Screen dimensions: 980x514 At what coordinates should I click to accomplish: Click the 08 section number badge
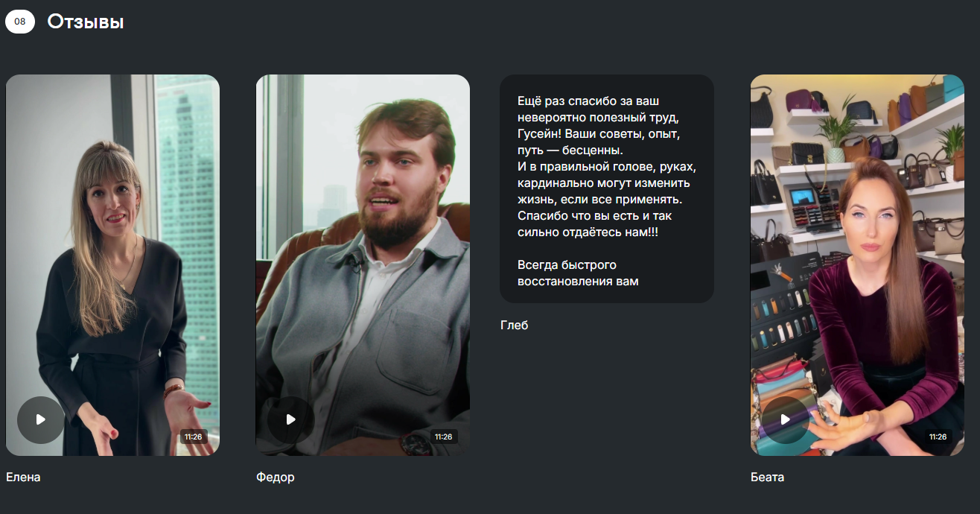(x=20, y=22)
